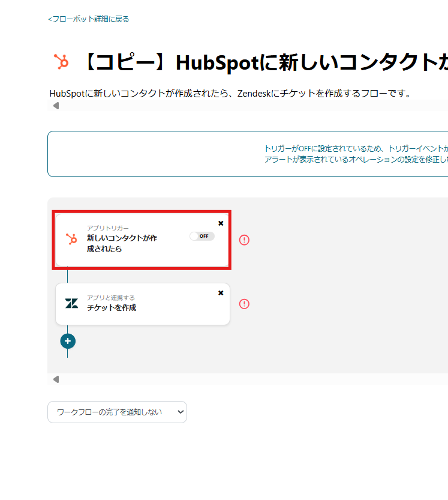Click the Zendesk icon in the ticket card

click(x=71, y=303)
